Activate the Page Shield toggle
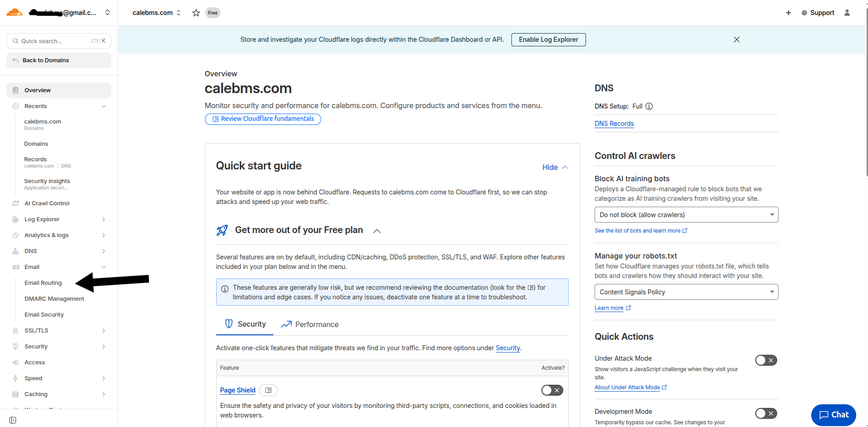 [552, 390]
